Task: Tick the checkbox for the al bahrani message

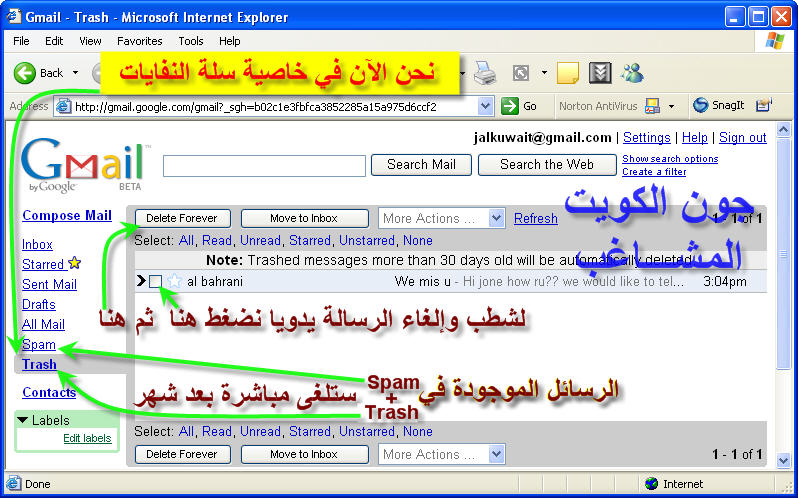Action: (x=156, y=281)
